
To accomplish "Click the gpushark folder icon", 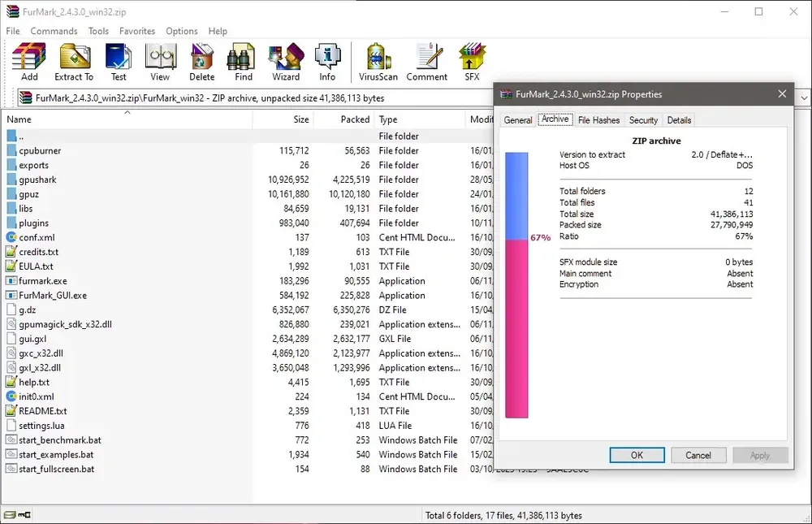I will click(x=11, y=180).
